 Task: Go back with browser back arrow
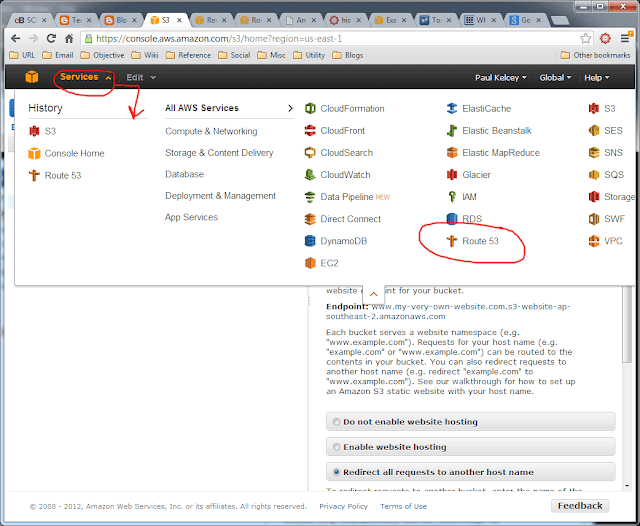16,38
